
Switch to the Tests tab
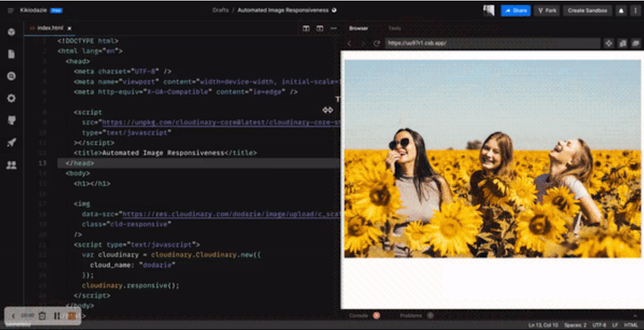(x=395, y=28)
